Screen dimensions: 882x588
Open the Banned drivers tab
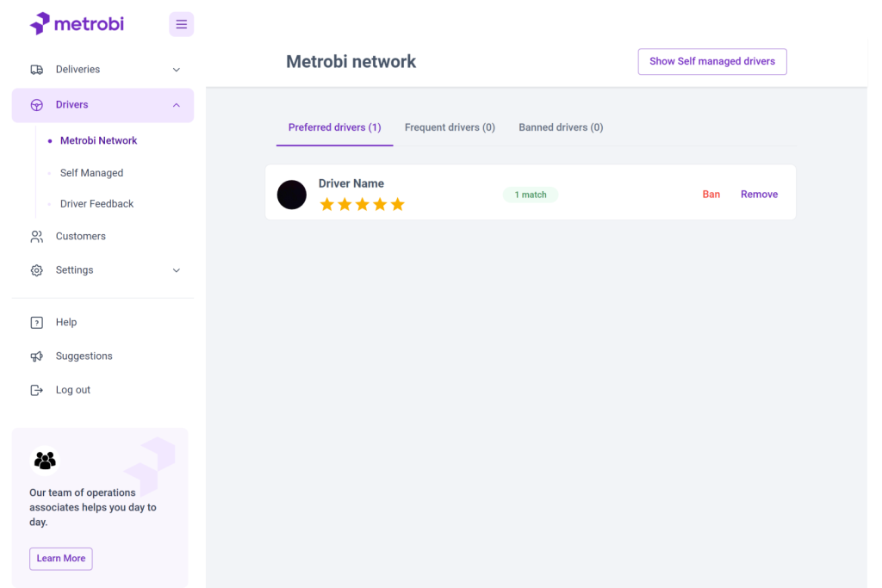(561, 127)
